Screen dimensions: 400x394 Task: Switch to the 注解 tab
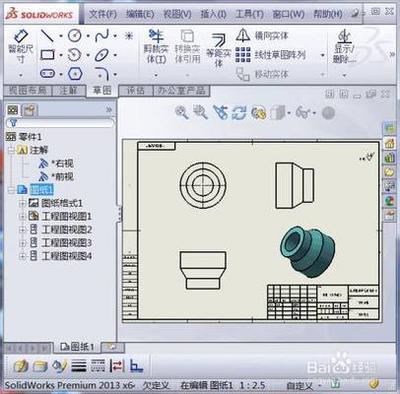pos(69,91)
